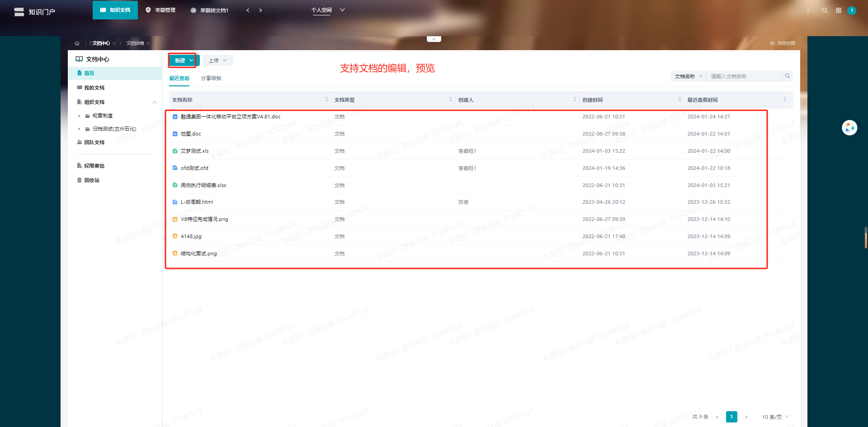Go to home via breadcrumb house icon
This screenshot has height=427, width=868.
click(x=77, y=43)
